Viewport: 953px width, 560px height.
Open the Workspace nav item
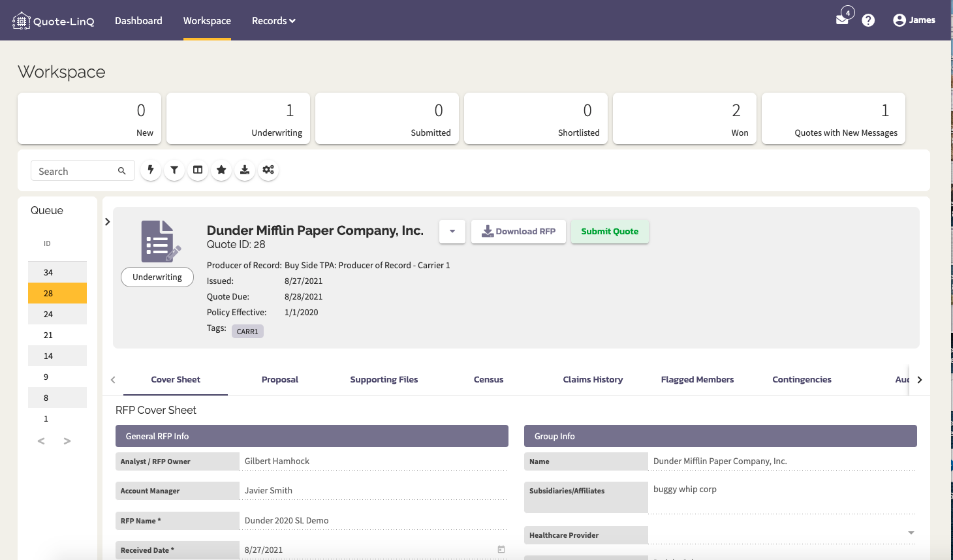207,21
